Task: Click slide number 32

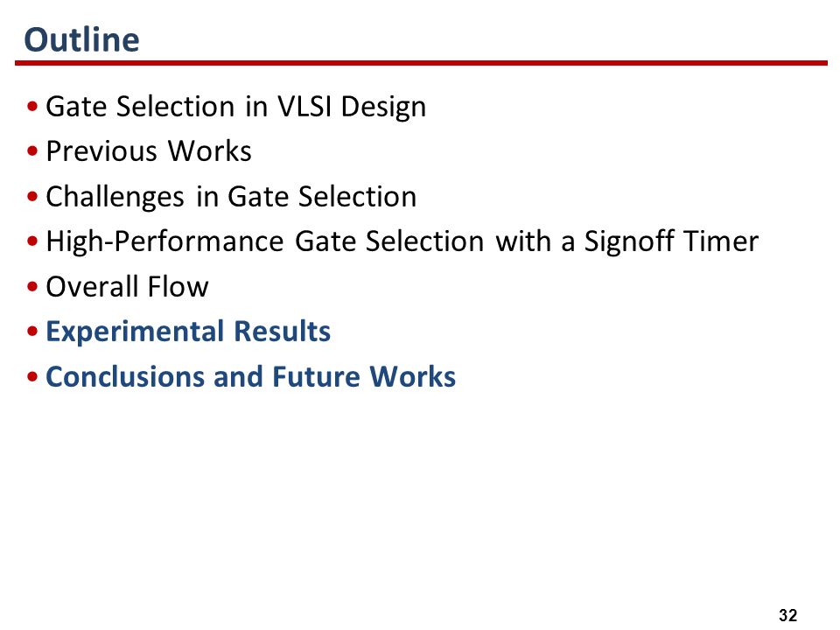Action: tap(788, 615)
